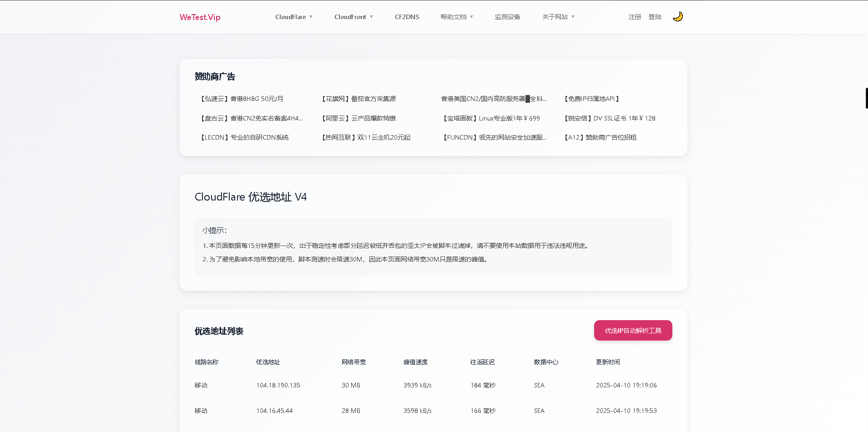Screen dimensions: 868x432
Task: Open the 关于网站 menu label
Action: [555, 17]
